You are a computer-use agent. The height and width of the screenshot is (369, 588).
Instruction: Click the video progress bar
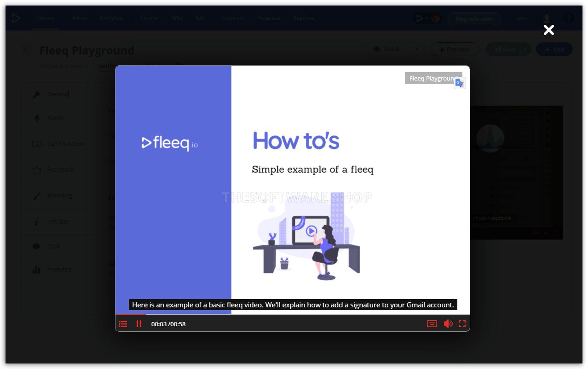pyautogui.click(x=292, y=314)
